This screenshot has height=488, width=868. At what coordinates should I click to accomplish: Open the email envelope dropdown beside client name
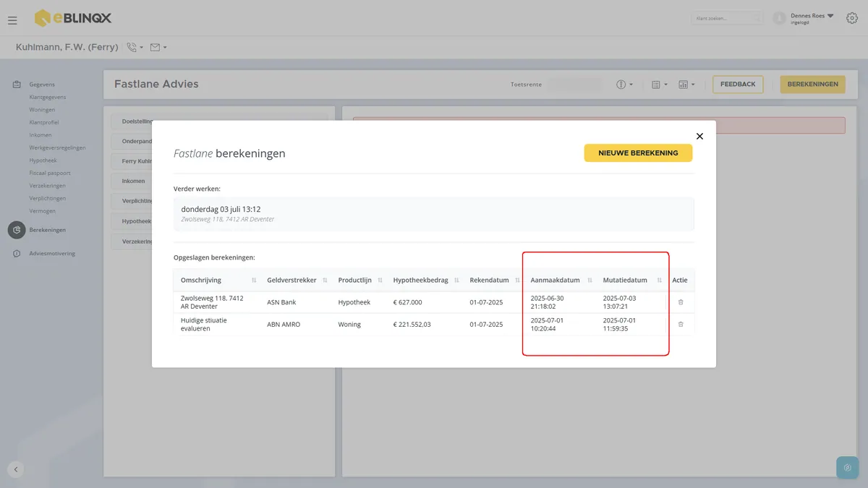click(158, 48)
